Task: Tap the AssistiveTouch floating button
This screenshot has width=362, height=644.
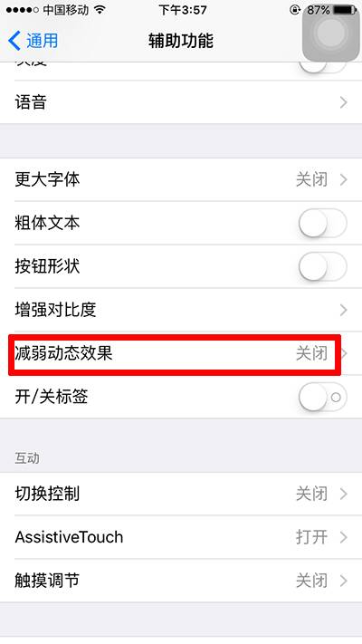Action: (331, 32)
